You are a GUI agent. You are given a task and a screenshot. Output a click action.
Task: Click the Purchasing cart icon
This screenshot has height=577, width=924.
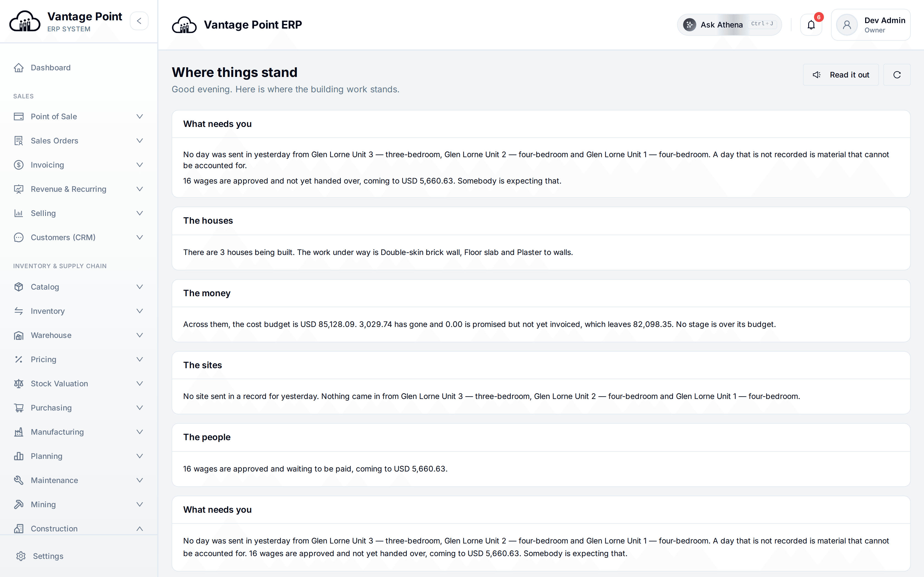pyautogui.click(x=19, y=407)
